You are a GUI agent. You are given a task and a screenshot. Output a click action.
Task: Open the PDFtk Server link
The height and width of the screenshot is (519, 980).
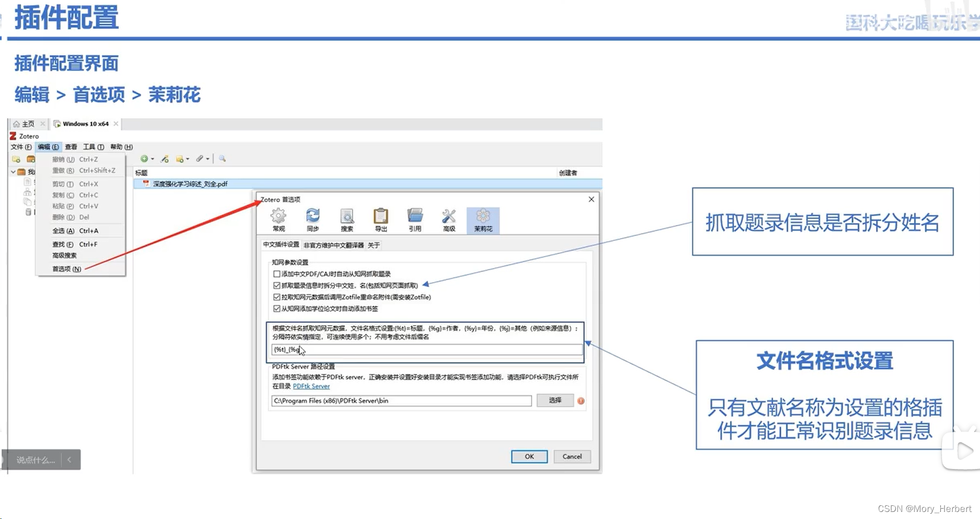coord(311,386)
